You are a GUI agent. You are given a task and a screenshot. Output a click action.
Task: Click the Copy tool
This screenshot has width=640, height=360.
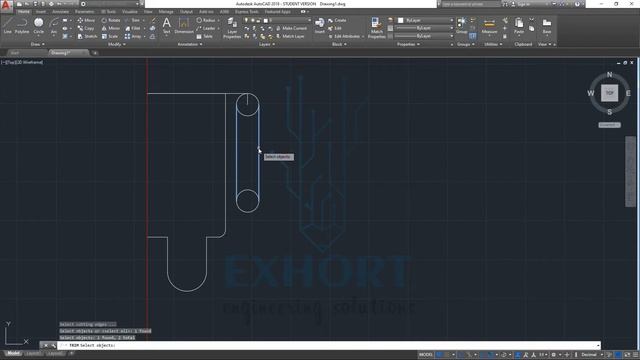(x=86, y=28)
